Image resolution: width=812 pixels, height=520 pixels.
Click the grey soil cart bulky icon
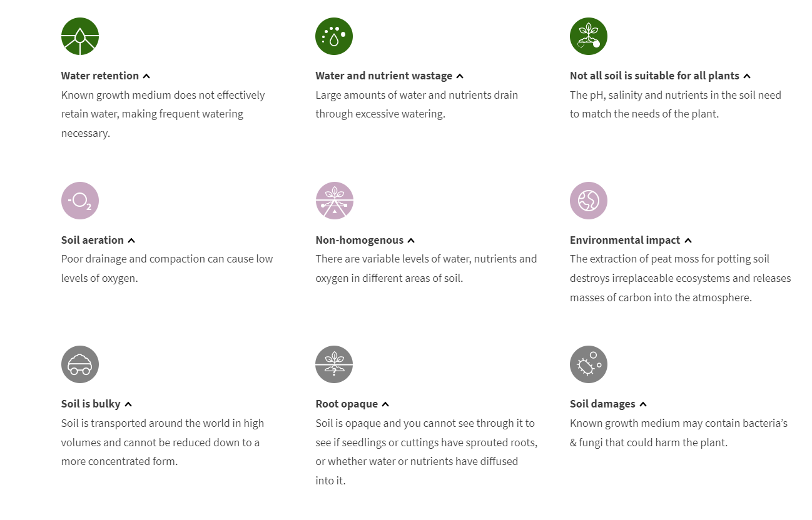tap(80, 364)
